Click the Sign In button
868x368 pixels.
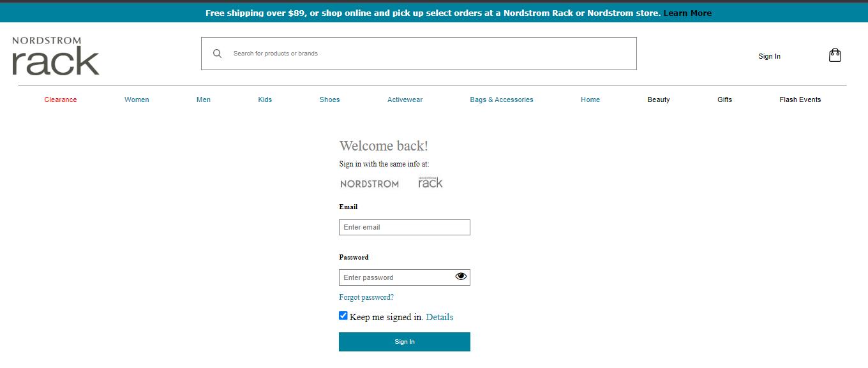pyautogui.click(x=404, y=341)
